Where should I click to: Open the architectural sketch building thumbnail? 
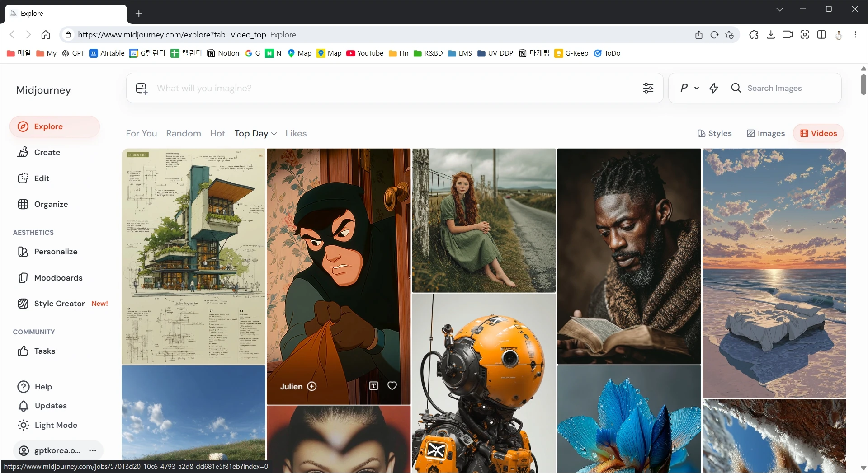pos(193,256)
